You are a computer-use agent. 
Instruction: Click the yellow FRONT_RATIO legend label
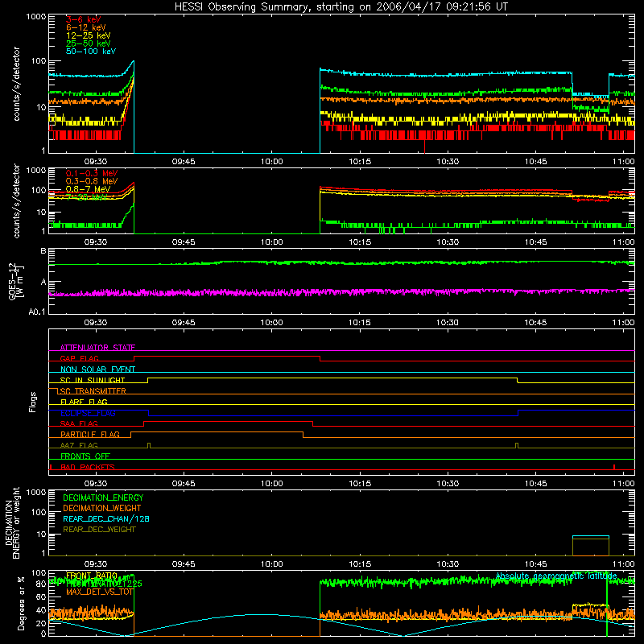[x=92, y=576]
